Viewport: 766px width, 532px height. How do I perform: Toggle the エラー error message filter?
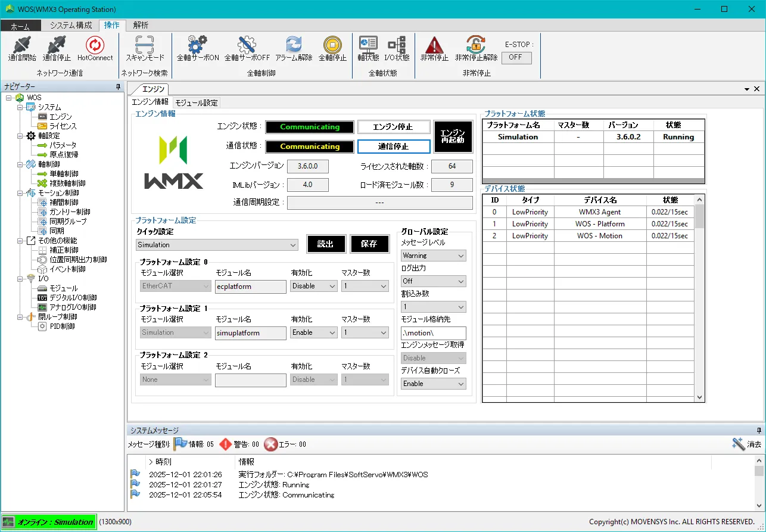(x=271, y=444)
